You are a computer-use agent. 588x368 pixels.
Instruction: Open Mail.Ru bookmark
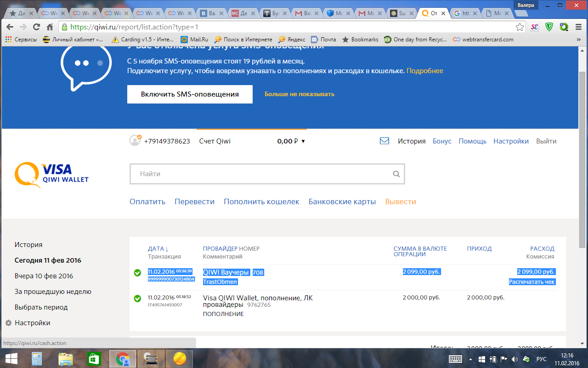pyautogui.click(x=194, y=40)
